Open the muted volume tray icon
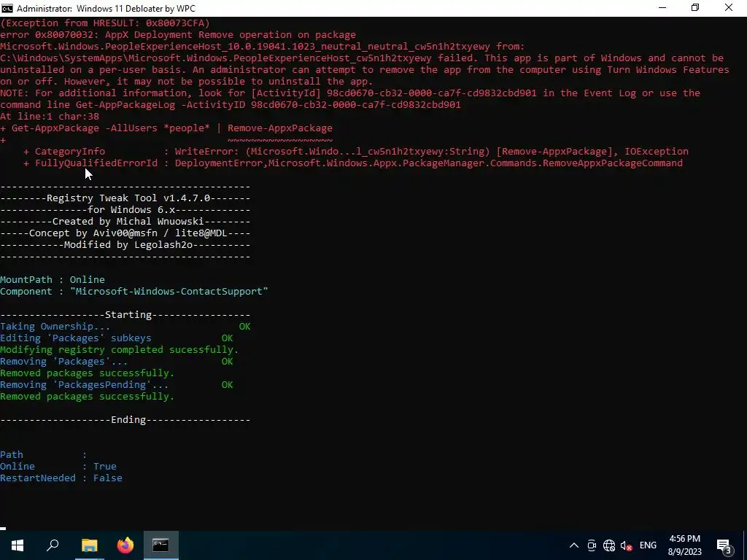The height and width of the screenshot is (560, 747). [626, 545]
